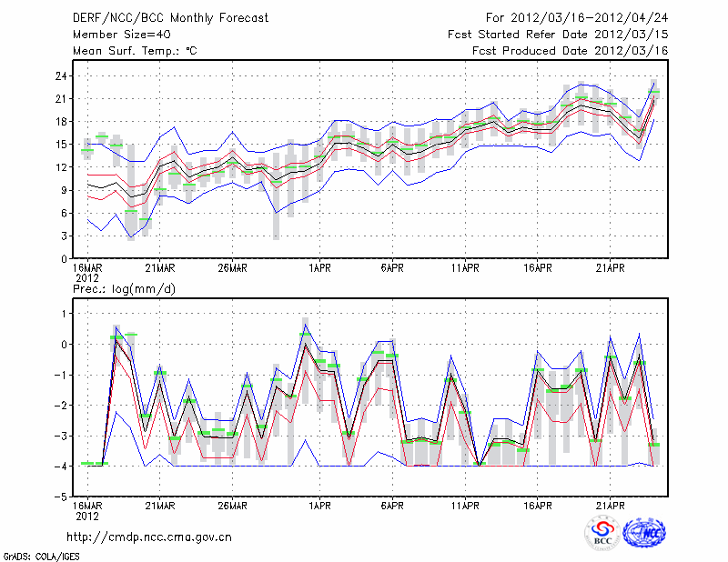This screenshot has width=728, height=562.
Task: Click 21MAR on the precipitation chart axis
Action: click(x=159, y=506)
